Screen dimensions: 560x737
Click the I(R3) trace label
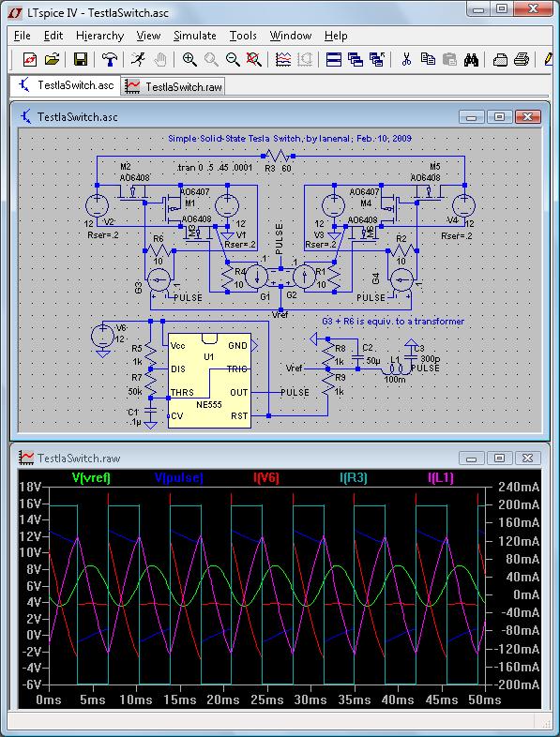pyautogui.click(x=354, y=478)
